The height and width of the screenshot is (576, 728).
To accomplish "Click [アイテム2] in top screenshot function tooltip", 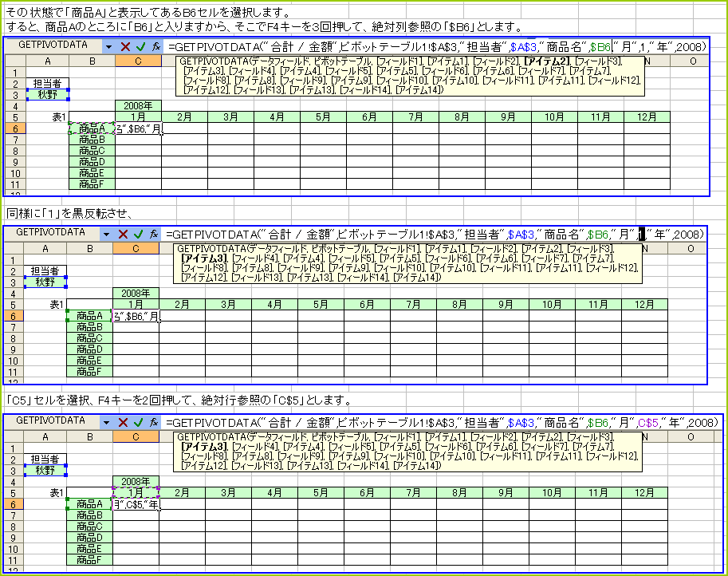I will coord(547,61).
